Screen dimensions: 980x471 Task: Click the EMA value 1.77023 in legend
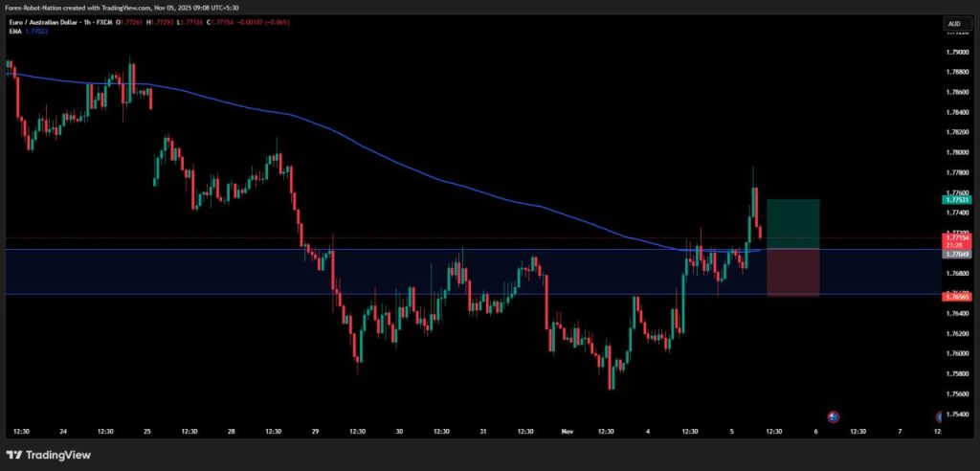tap(35, 32)
